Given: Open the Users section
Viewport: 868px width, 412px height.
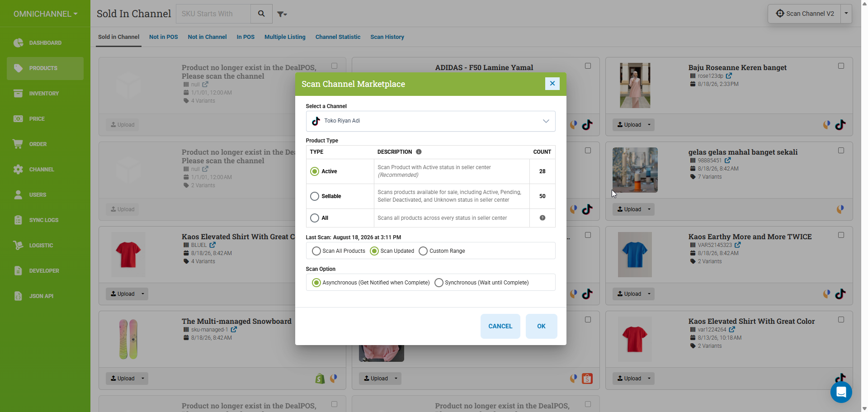Looking at the screenshot, I should point(45,195).
